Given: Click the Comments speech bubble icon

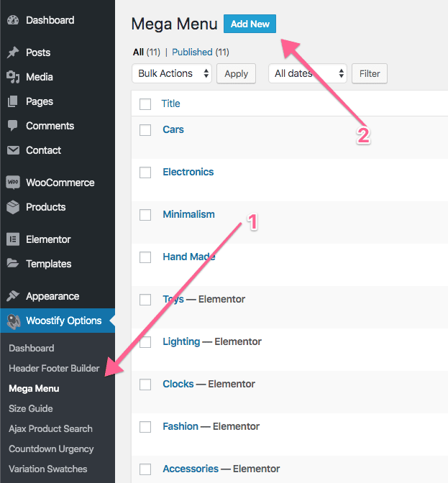Looking at the screenshot, I should [x=13, y=126].
